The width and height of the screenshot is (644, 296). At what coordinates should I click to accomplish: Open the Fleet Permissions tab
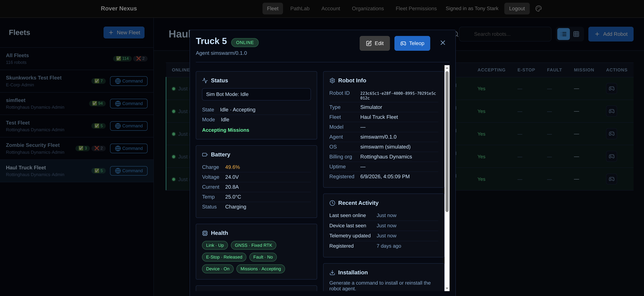coord(416,9)
